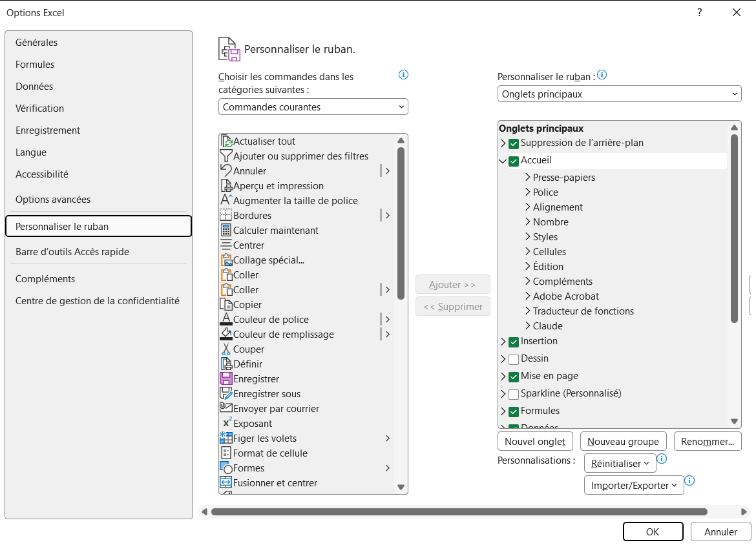Uncheck the Formules tab checkbox
This screenshot has width=756, height=547.
tap(514, 411)
